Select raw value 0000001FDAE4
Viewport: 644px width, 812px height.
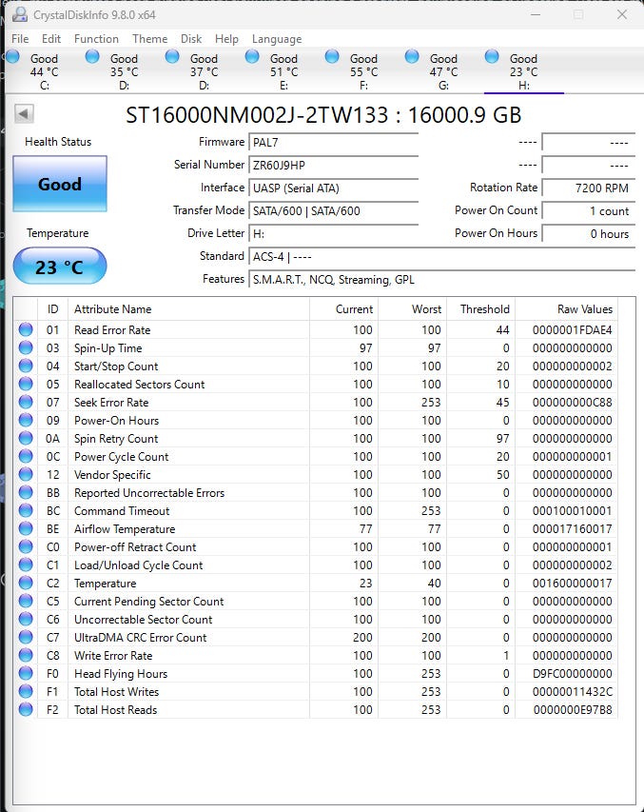572,330
